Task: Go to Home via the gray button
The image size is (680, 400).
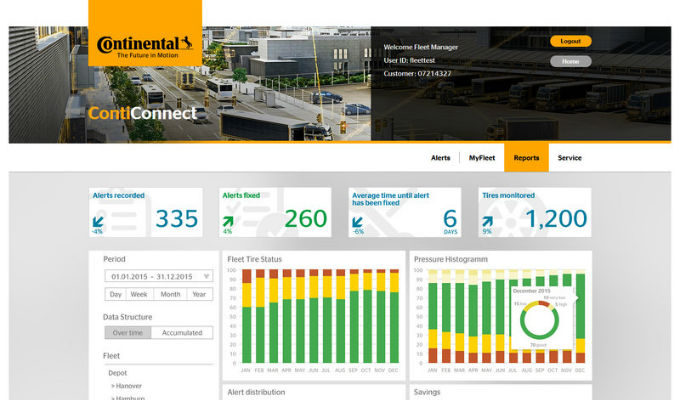Action: [571, 61]
